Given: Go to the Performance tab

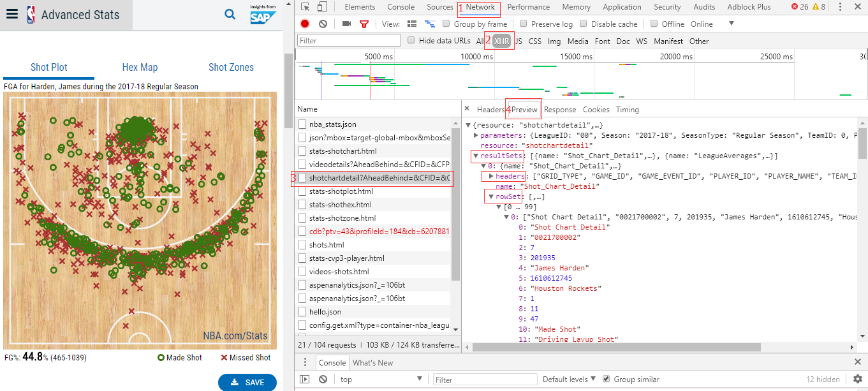Looking at the screenshot, I should point(529,7).
